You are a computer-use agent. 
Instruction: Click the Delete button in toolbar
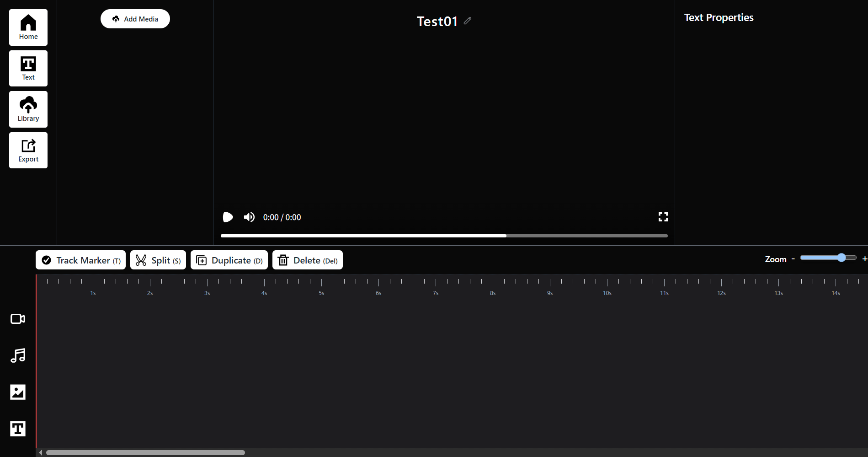click(308, 260)
